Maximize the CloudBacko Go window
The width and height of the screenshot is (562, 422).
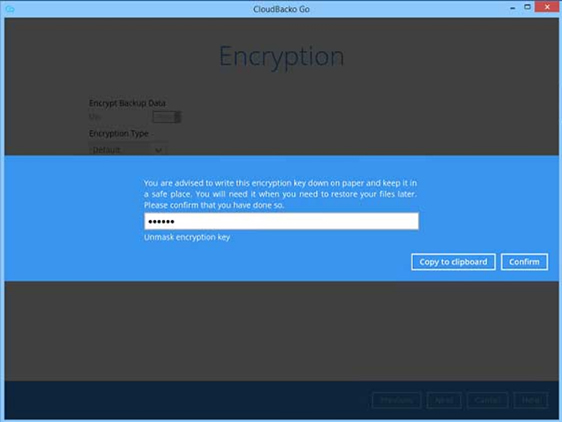click(527, 7)
